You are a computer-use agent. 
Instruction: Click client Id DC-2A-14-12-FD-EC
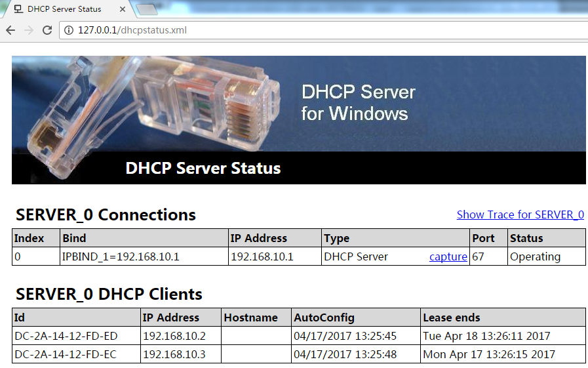point(77,354)
